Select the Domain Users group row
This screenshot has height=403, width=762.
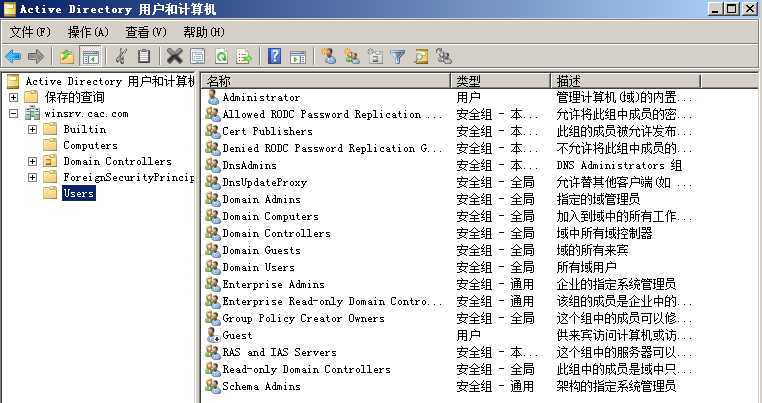click(x=259, y=267)
